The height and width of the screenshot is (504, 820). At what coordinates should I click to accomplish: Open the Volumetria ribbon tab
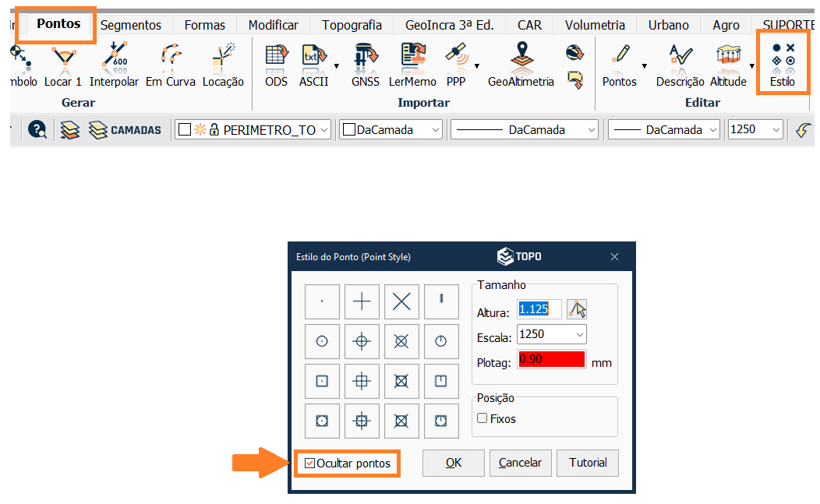595,25
